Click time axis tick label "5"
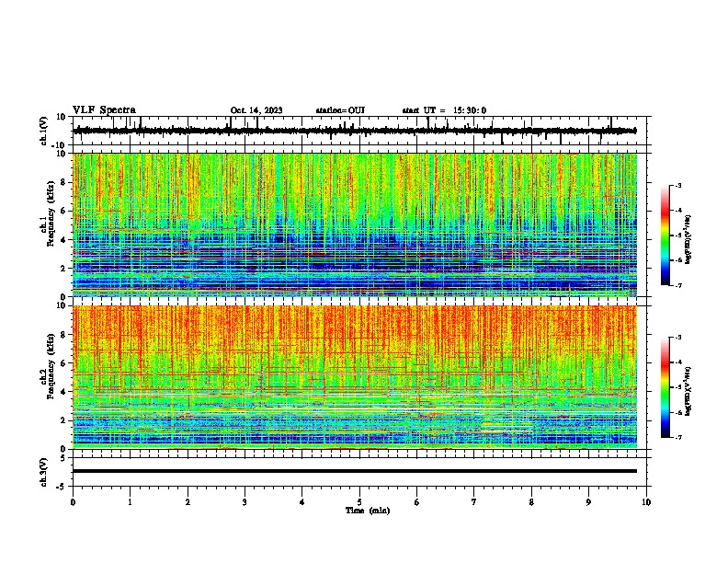The height and width of the screenshot is (563, 728). coord(359,502)
